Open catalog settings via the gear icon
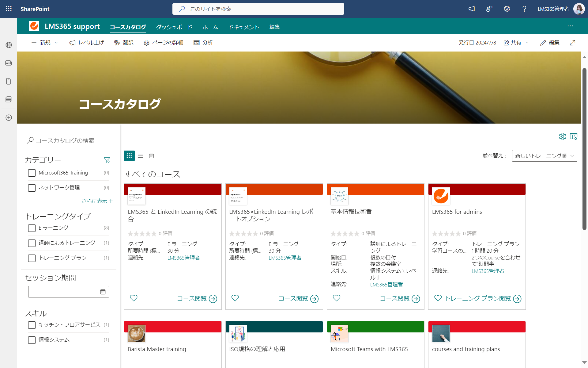The height and width of the screenshot is (368, 588). tap(563, 136)
